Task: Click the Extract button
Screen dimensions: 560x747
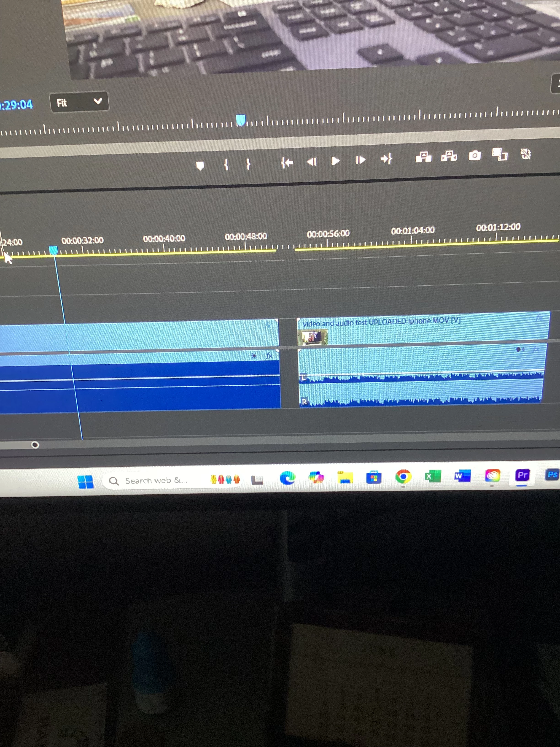Action: click(449, 156)
